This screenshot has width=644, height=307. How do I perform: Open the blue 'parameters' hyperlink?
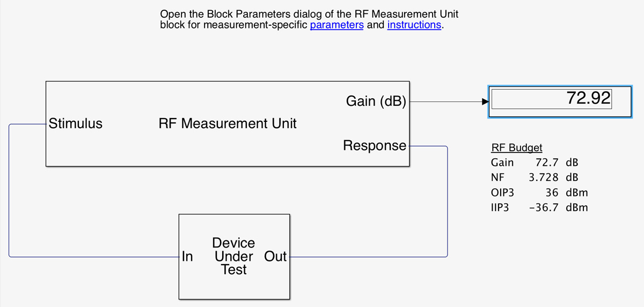pyautogui.click(x=336, y=25)
